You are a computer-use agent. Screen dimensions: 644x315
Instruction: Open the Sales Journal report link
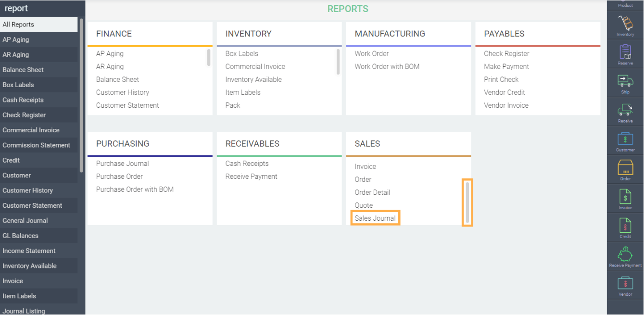[375, 218]
